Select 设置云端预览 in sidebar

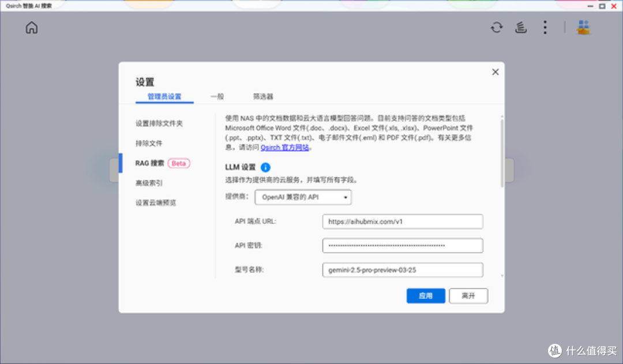tap(156, 202)
